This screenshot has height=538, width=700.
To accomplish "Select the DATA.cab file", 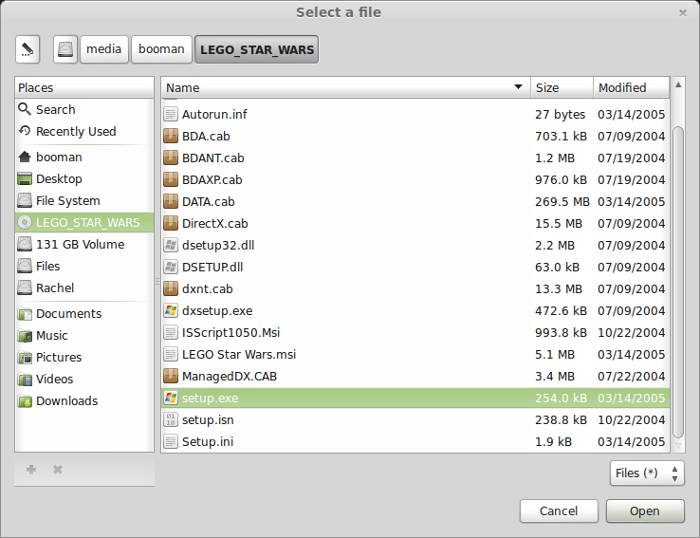I will tap(415, 202).
